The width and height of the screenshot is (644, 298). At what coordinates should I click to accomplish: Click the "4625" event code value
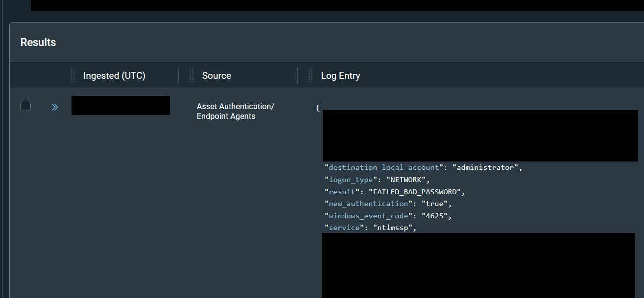(434, 216)
